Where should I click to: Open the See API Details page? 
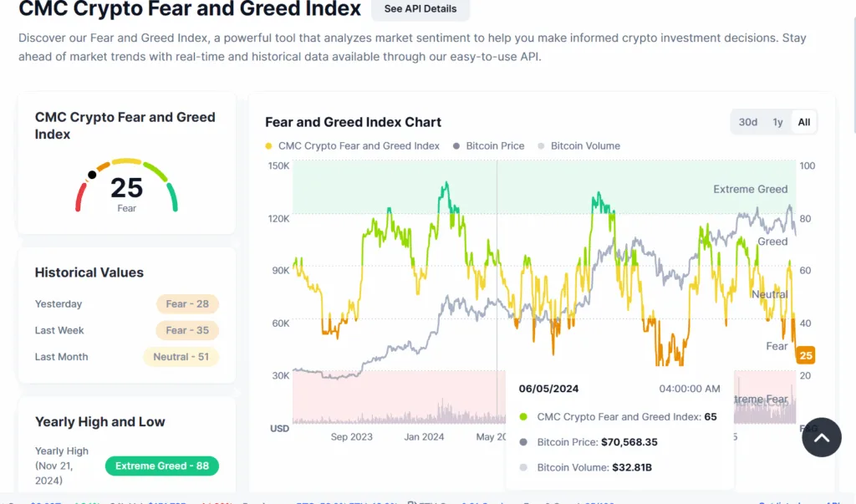pos(420,8)
